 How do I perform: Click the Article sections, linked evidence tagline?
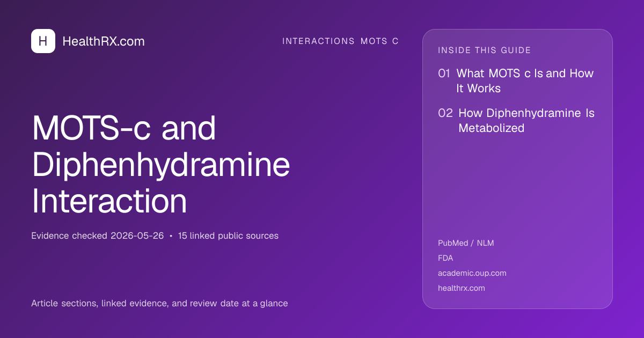pos(159,303)
